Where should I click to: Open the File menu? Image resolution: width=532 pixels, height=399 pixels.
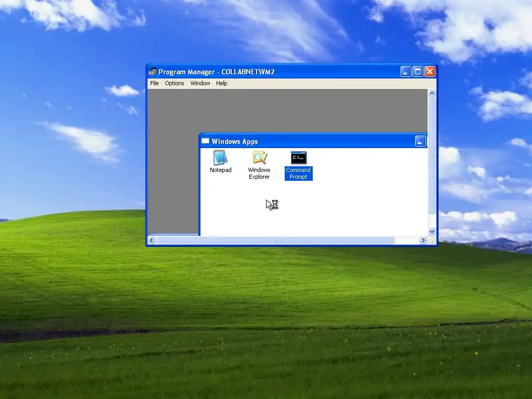pyautogui.click(x=154, y=83)
